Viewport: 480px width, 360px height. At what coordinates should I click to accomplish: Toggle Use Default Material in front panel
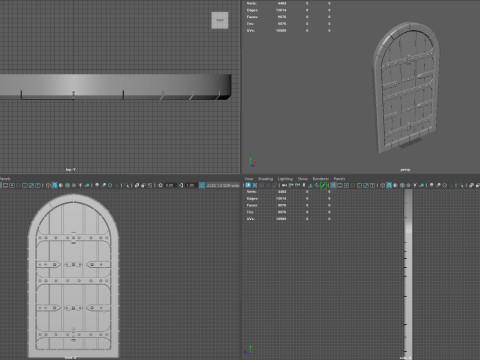click(61, 185)
